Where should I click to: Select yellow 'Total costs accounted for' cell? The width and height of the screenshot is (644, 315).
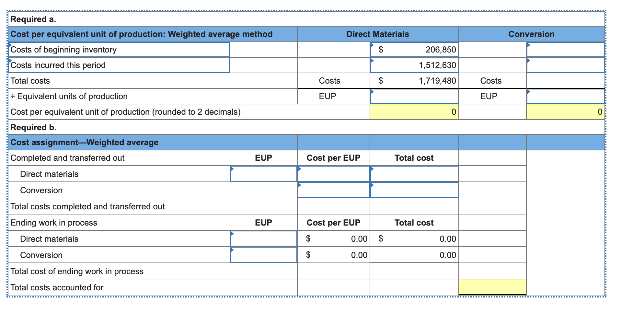coord(492,287)
